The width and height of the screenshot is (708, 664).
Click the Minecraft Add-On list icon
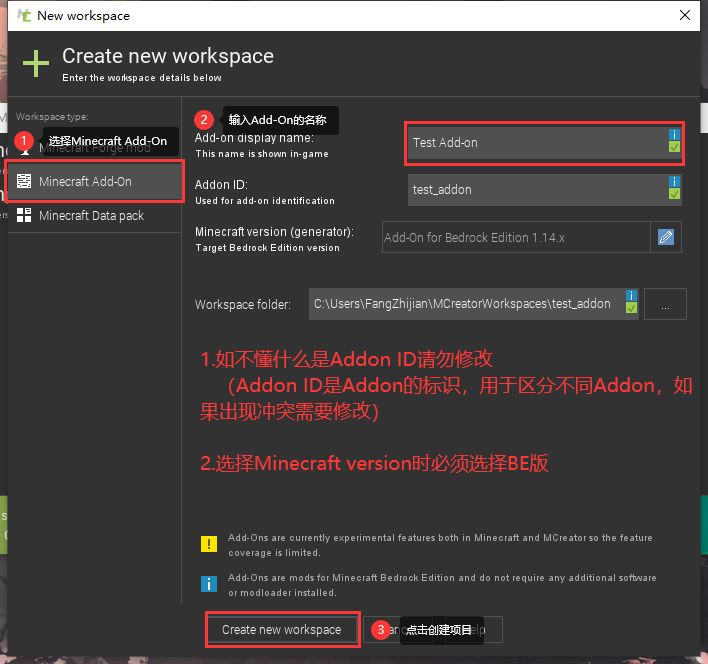(24, 181)
